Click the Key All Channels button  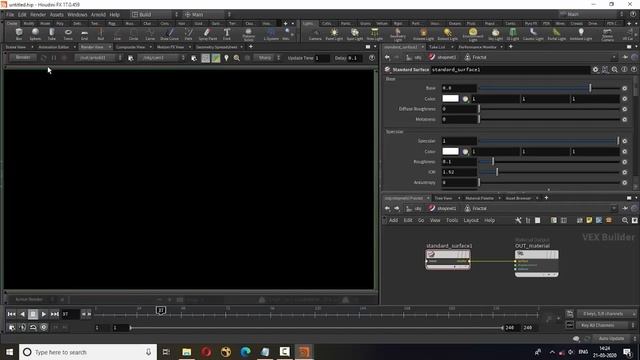point(603,325)
